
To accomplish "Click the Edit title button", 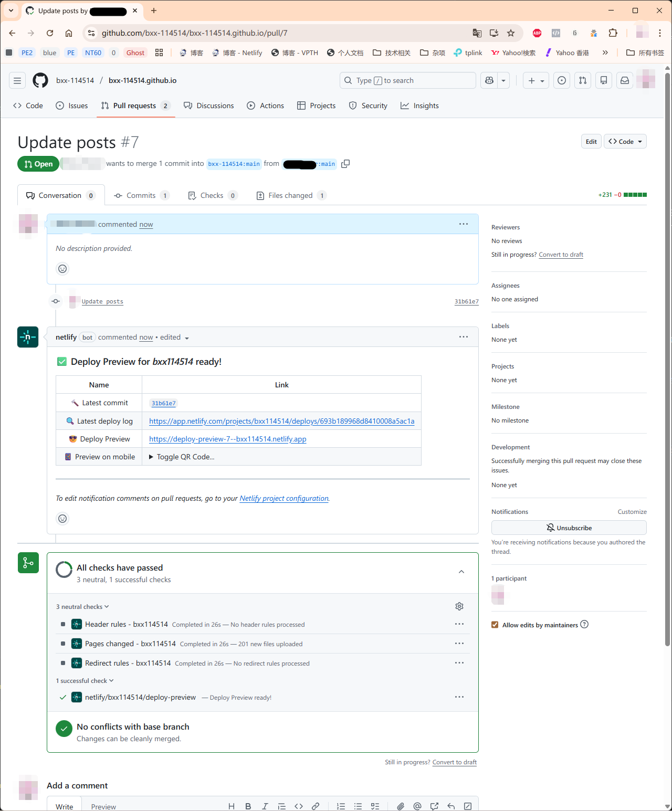I will coord(591,142).
